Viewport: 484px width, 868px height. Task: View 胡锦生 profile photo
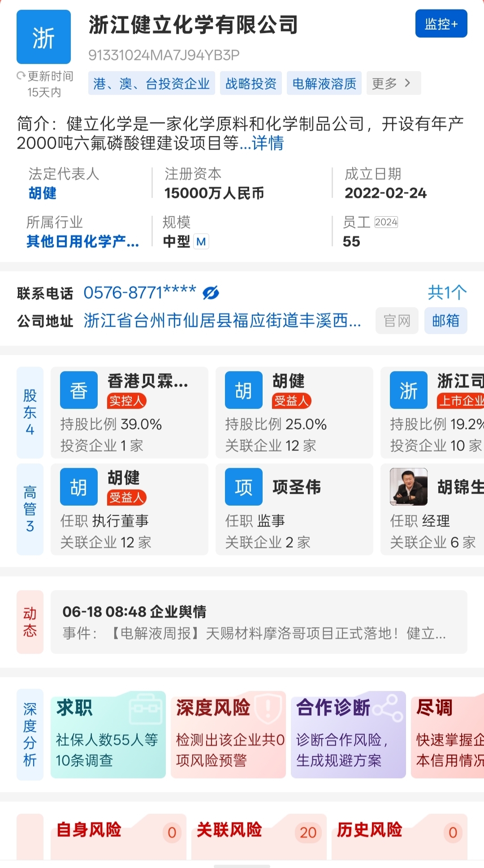[408, 487]
